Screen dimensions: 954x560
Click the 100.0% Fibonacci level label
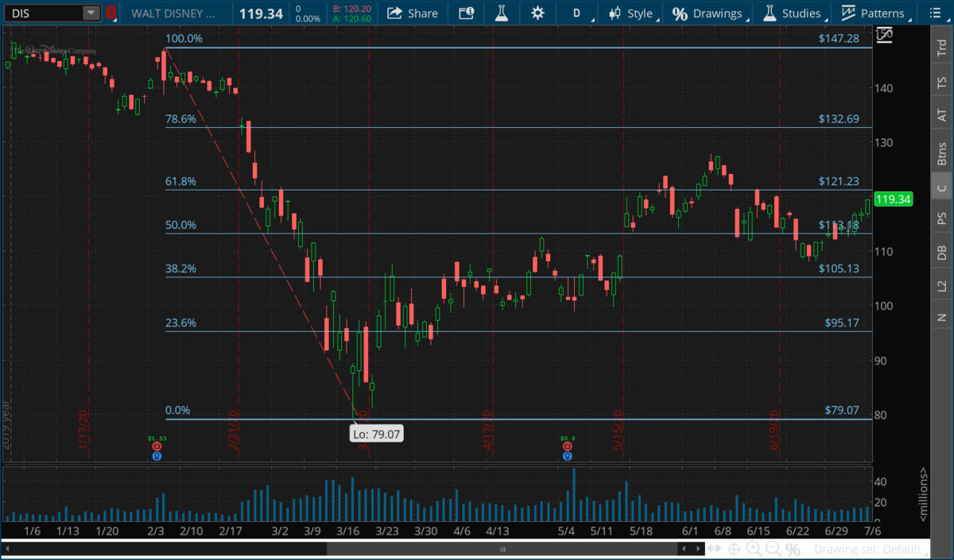(184, 38)
